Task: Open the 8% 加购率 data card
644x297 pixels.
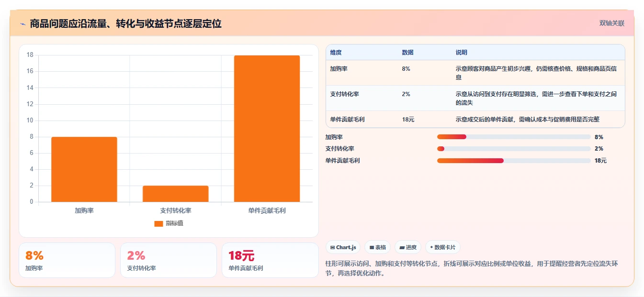Action: (67, 260)
